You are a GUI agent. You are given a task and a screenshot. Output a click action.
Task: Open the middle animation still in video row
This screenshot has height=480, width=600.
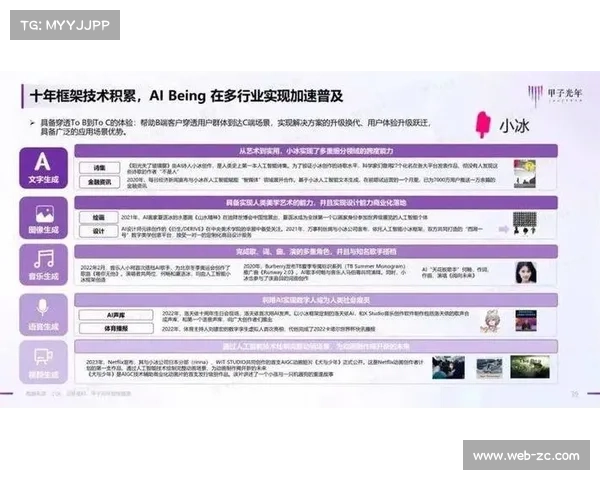489,368
